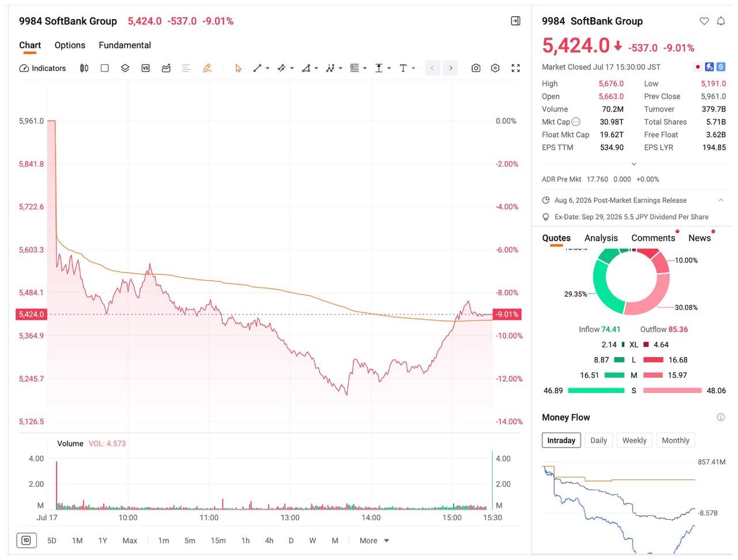Select the vertical measure range tool
Image resolution: width=738 pixels, height=560 pixels.
pyautogui.click(x=379, y=68)
